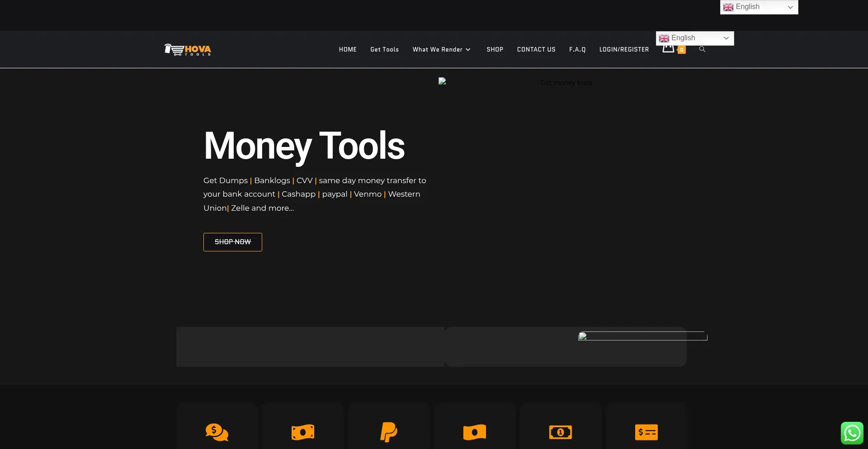
Task: Expand the English language selector above the cart
Action: click(694, 38)
